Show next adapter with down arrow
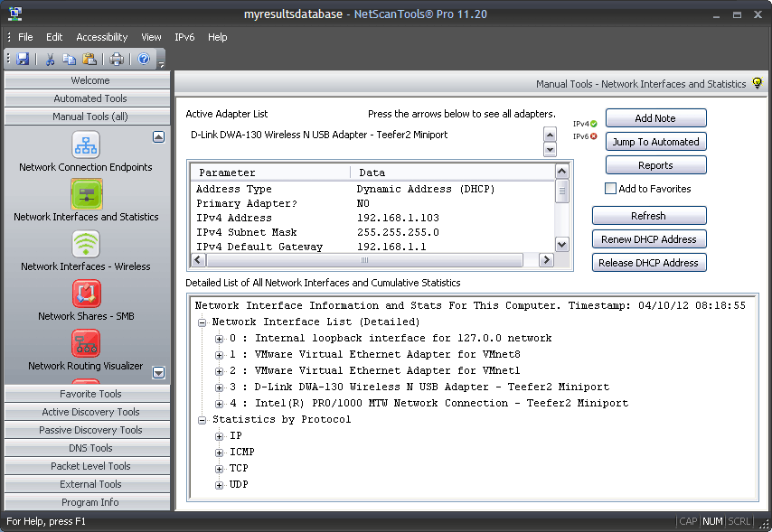 [x=550, y=149]
